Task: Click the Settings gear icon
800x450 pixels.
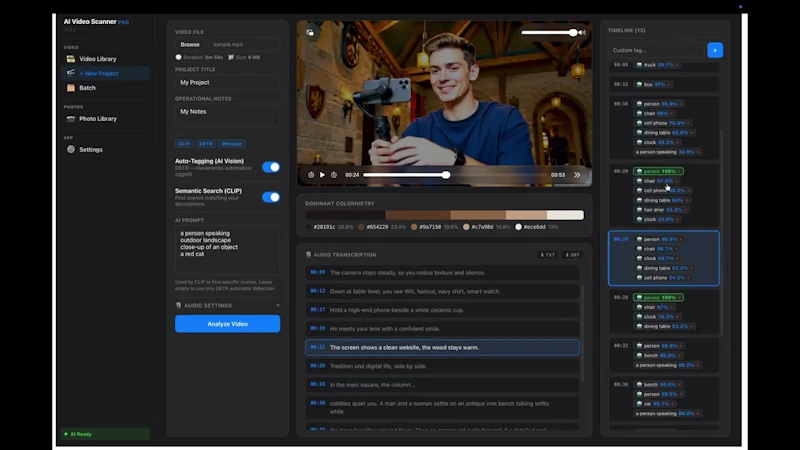Action: coord(71,149)
